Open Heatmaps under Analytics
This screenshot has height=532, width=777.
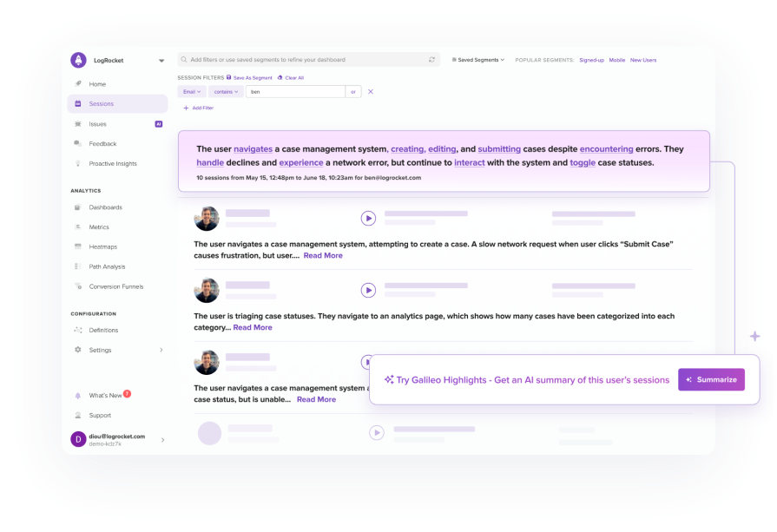coord(78,246)
